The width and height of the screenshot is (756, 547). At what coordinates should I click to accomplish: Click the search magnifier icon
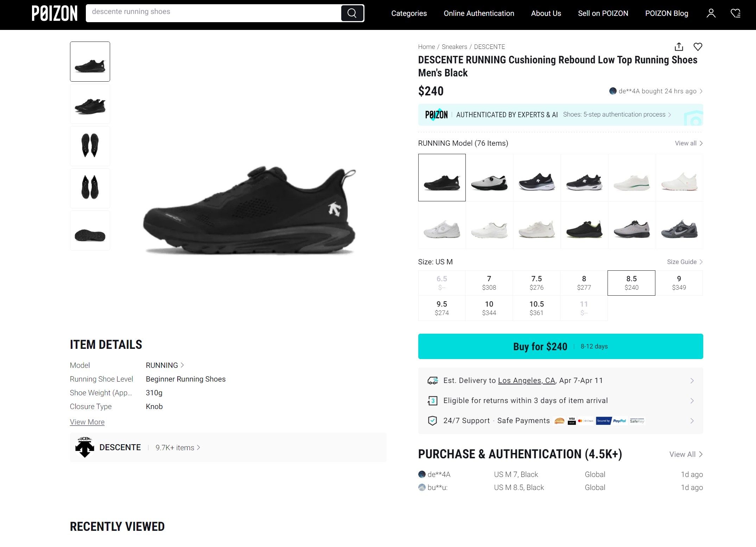point(352,13)
